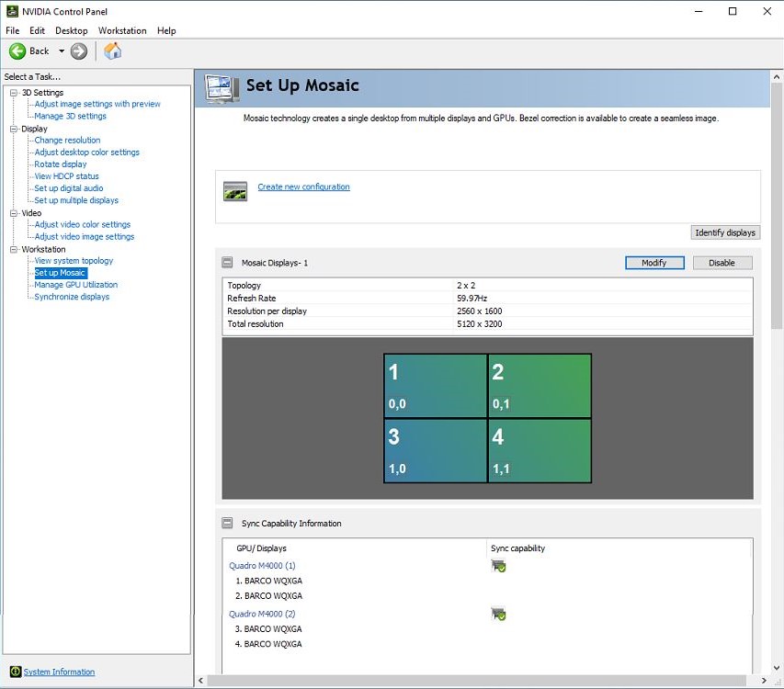The height and width of the screenshot is (689, 784).
Task: Click the 1. BARCO WQXGA display row
Action: pos(269,582)
